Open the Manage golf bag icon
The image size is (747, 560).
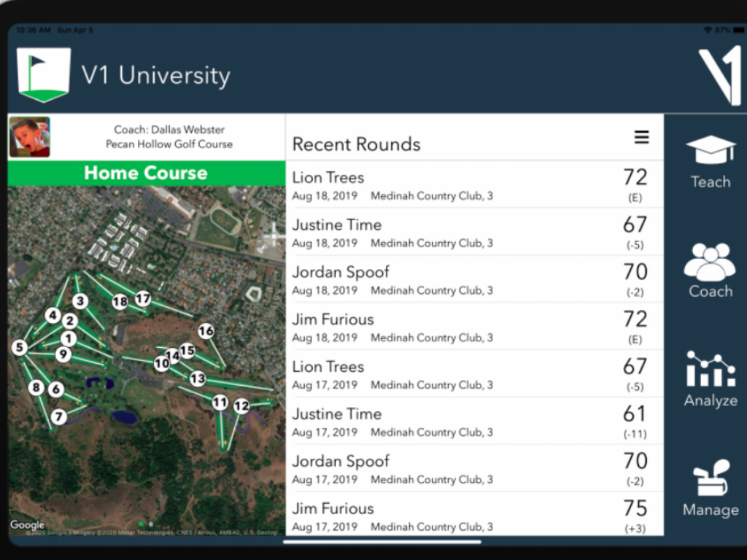pyautogui.click(x=711, y=478)
